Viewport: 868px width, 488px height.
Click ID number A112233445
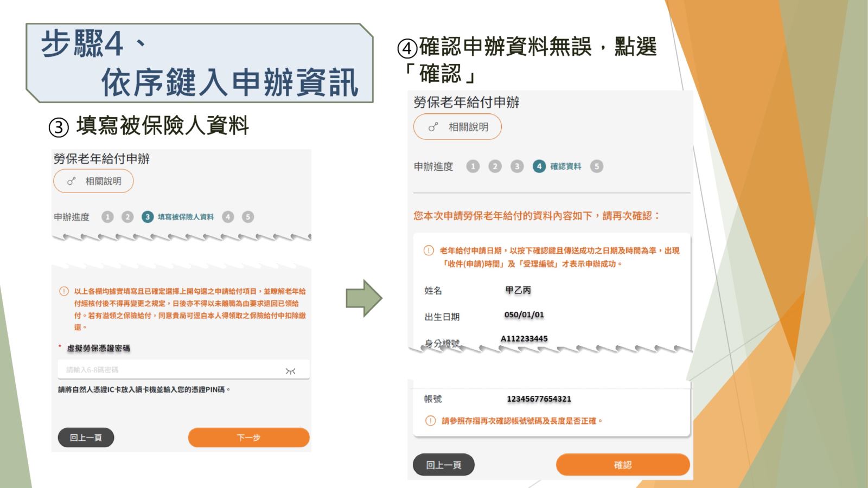click(x=524, y=339)
